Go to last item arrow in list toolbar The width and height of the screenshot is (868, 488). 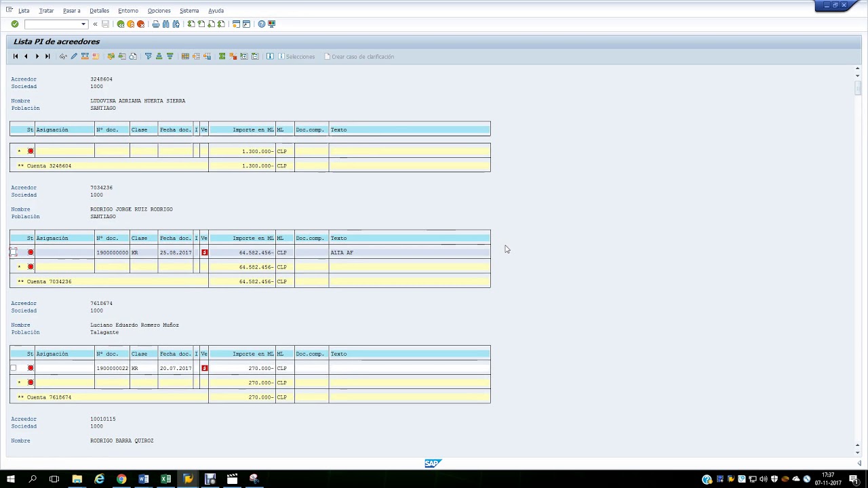(x=47, y=56)
